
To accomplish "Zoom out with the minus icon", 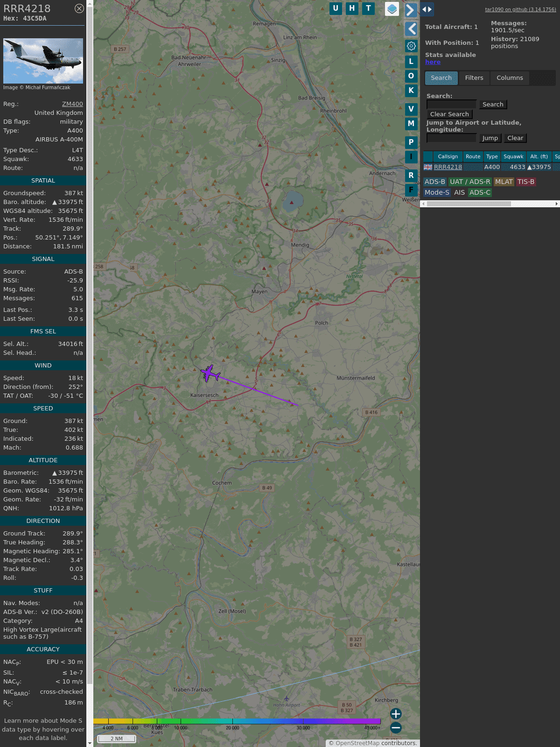I will point(396,727).
